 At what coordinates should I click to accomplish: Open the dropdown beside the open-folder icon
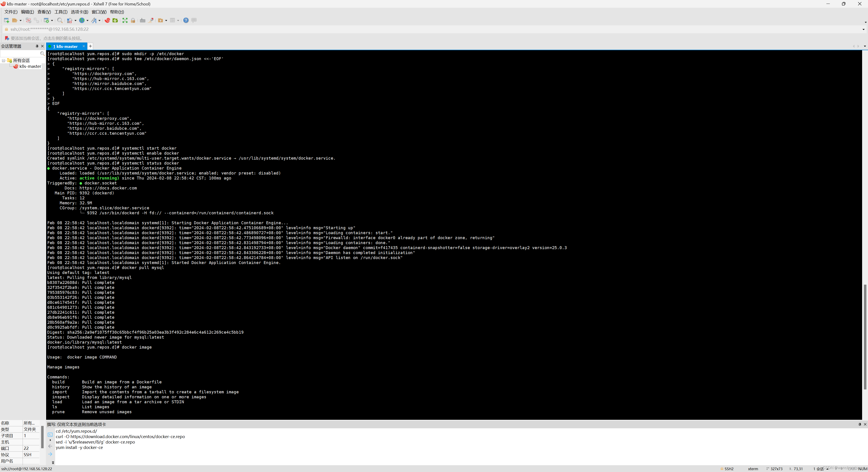21,20
